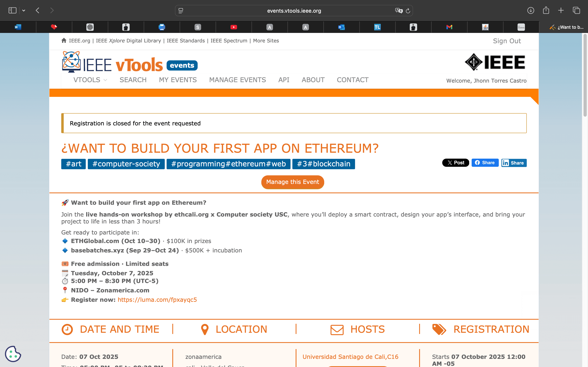The image size is (588, 367).
Task: Click the page reload icon
Action: point(408,11)
